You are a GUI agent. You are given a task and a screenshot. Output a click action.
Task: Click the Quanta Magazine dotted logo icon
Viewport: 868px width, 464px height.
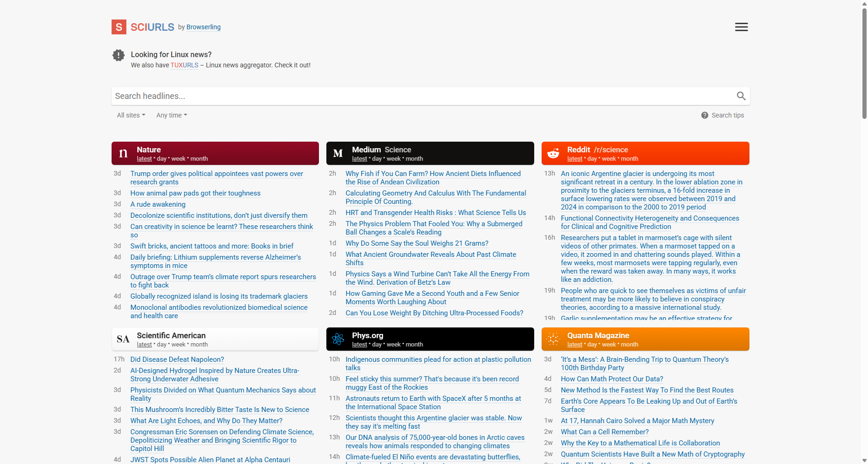(x=553, y=339)
